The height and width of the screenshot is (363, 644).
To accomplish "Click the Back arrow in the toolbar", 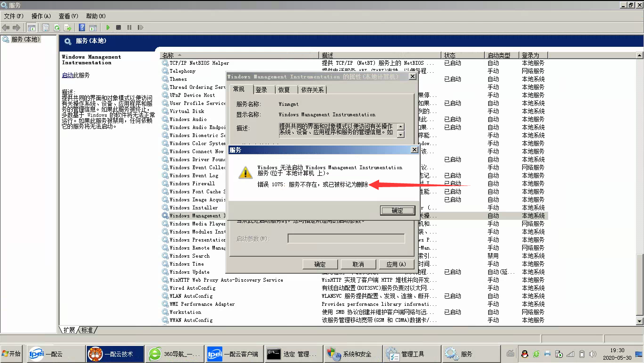I will (6, 28).
